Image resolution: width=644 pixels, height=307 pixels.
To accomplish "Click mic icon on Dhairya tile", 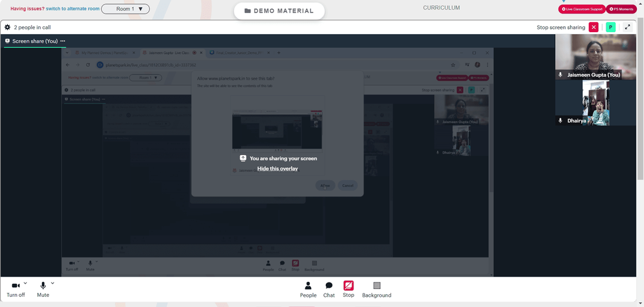I will (560, 120).
